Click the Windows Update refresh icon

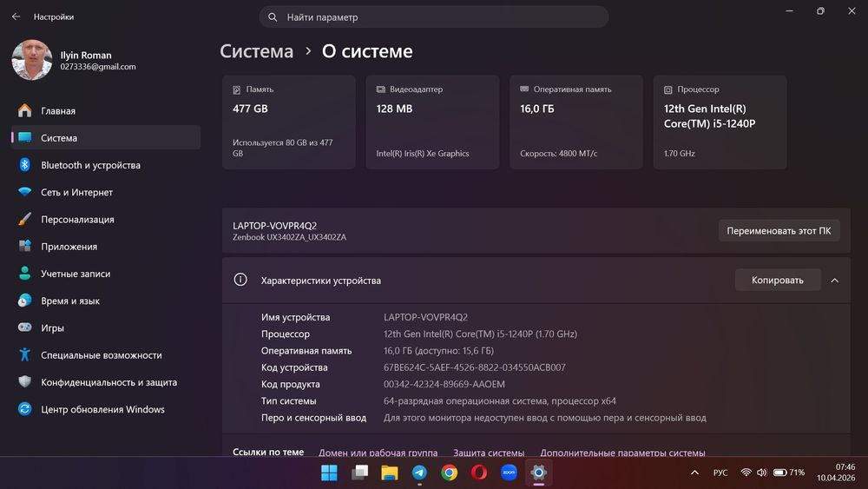[24, 409]
